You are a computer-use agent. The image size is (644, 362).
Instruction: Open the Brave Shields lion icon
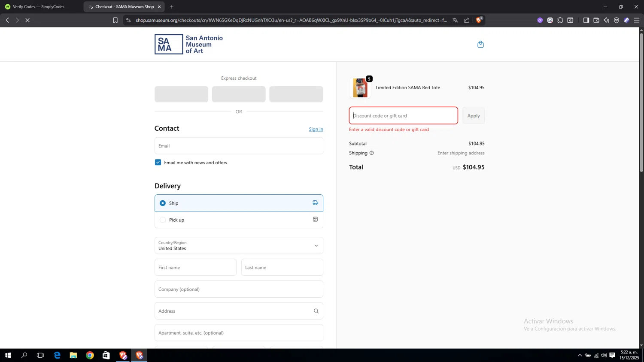[x=479, y=20]
